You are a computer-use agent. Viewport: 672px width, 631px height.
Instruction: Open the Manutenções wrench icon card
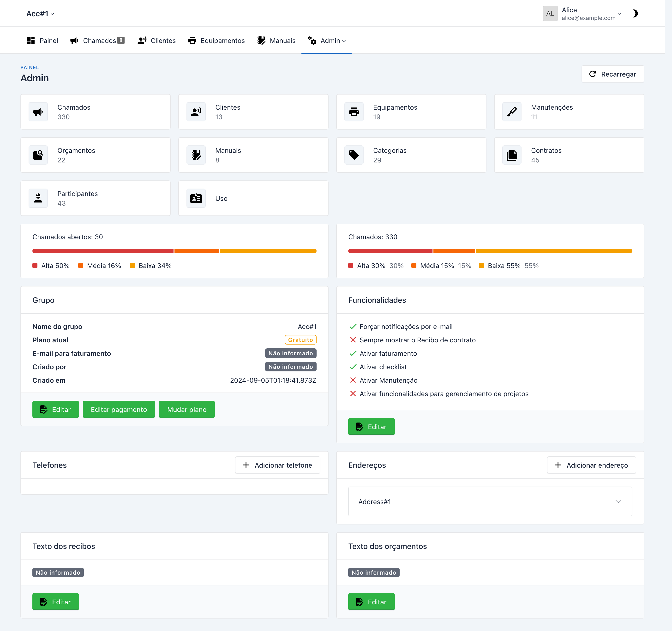coord(512,112)
